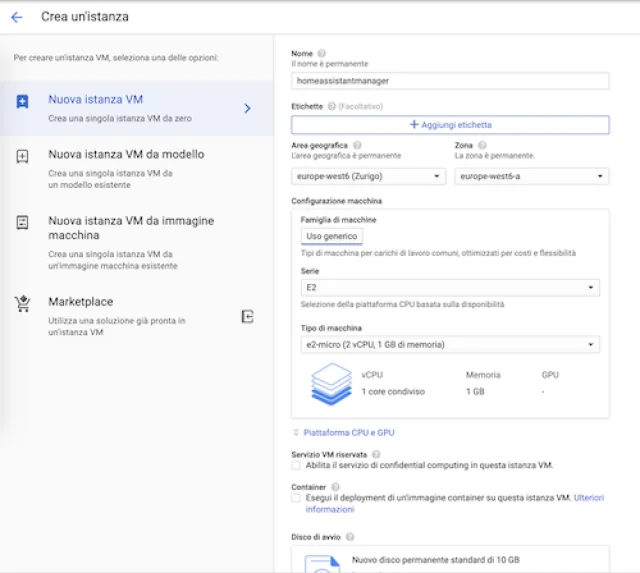This screenshot has height=573, width=640.
Task: Click the Marketplace external open icon
Action: click(248, 316)
